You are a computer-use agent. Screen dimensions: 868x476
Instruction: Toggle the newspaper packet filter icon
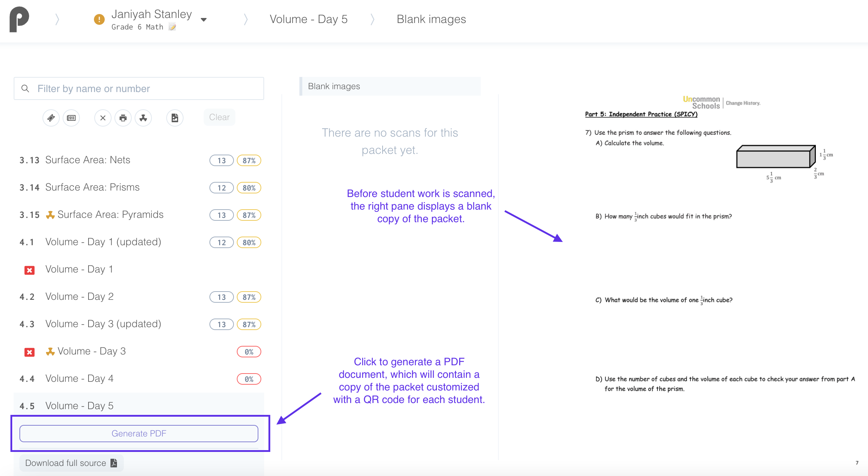(71, 118)
